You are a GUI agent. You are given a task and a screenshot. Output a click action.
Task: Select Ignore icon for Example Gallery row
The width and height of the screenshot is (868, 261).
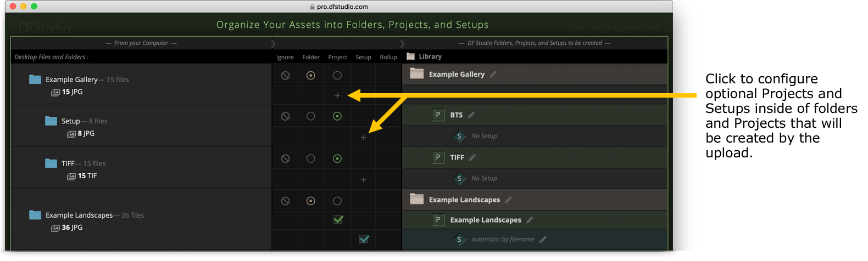285,76
